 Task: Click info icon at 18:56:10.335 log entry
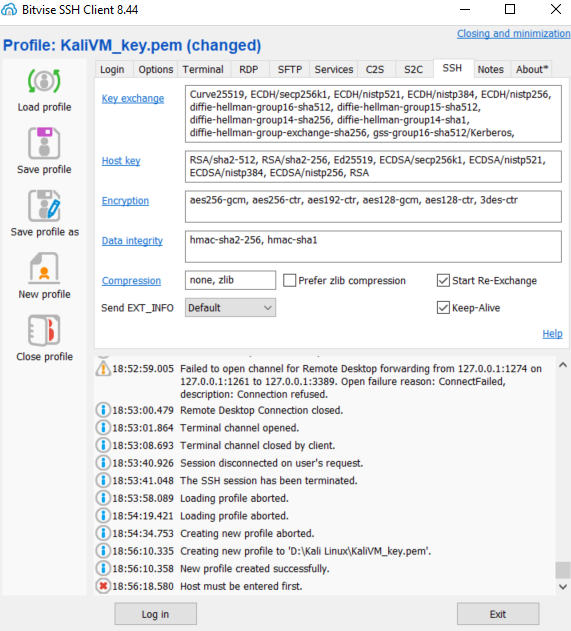tap(103, 551)
